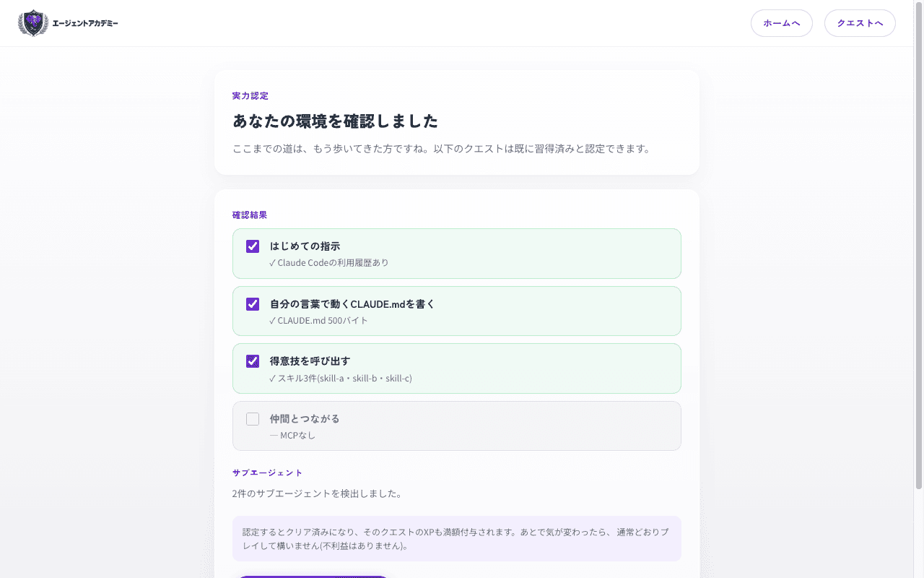Click the 自分の言葉で動くCLAUDE.mdを書く title
The width and height of the screenshot is (924, 578).
point(352,303)
